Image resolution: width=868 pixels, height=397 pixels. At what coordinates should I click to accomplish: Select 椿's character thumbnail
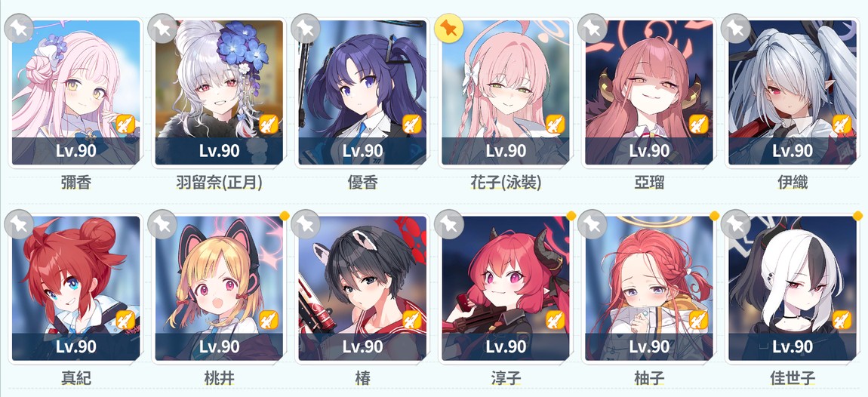click(362, 288)
